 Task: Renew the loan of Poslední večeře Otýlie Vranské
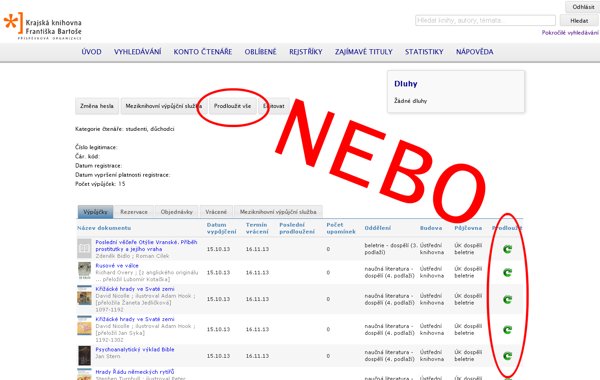point(507,249)
